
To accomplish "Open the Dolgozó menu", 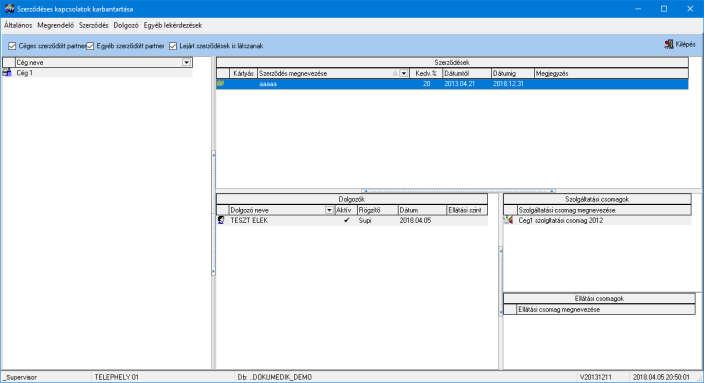I will [126, 26].
